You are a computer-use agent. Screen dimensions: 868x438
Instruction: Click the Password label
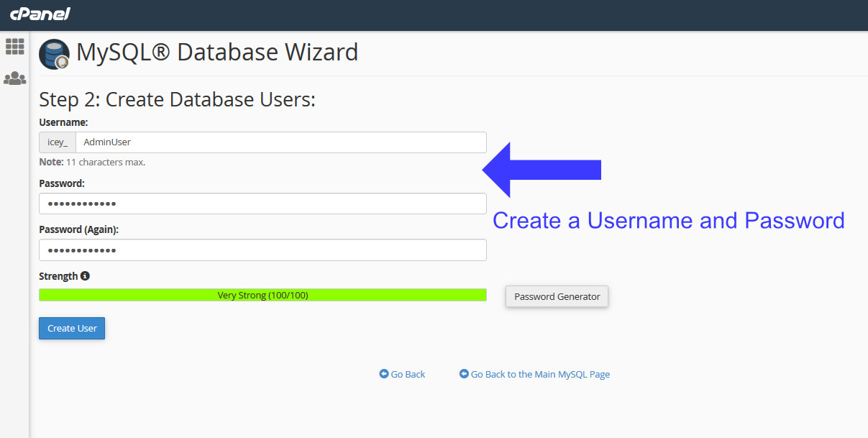[x=62, y=183]
